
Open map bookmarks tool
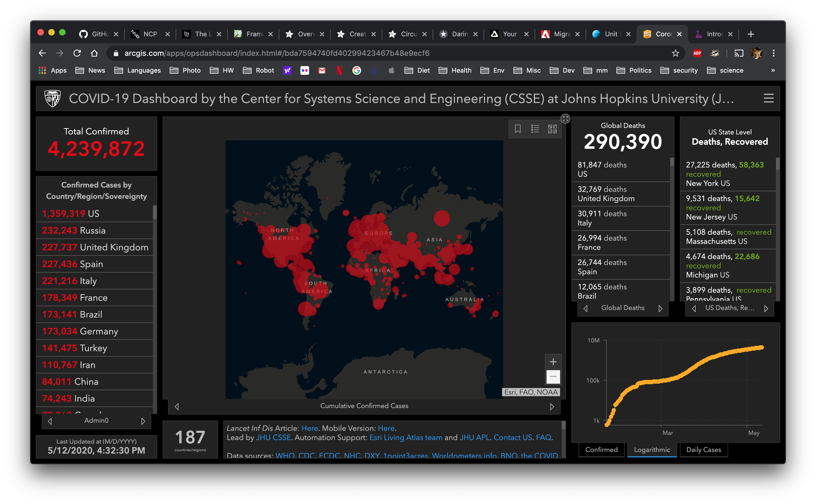coord(518,129)
